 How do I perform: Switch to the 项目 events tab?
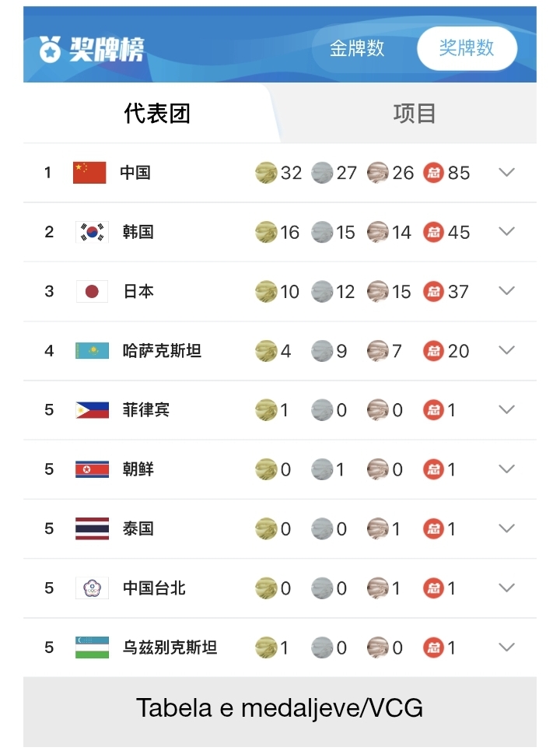415,114
